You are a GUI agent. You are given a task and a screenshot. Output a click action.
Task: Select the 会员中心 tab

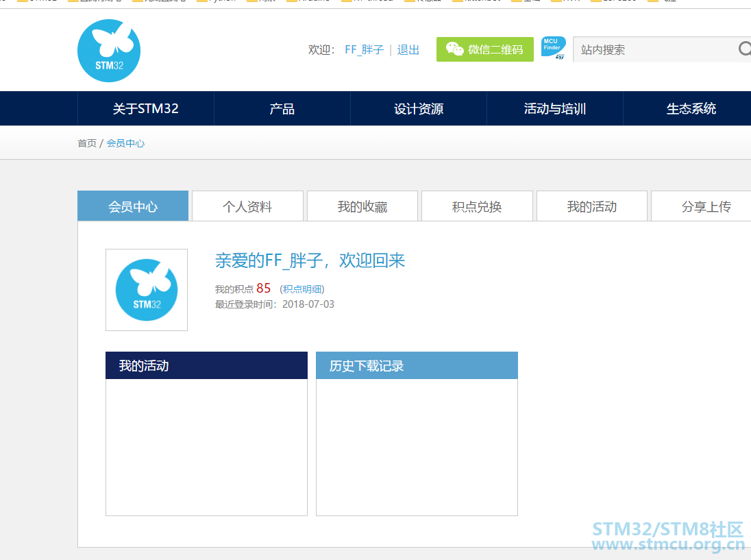click(x=133, y=206)
